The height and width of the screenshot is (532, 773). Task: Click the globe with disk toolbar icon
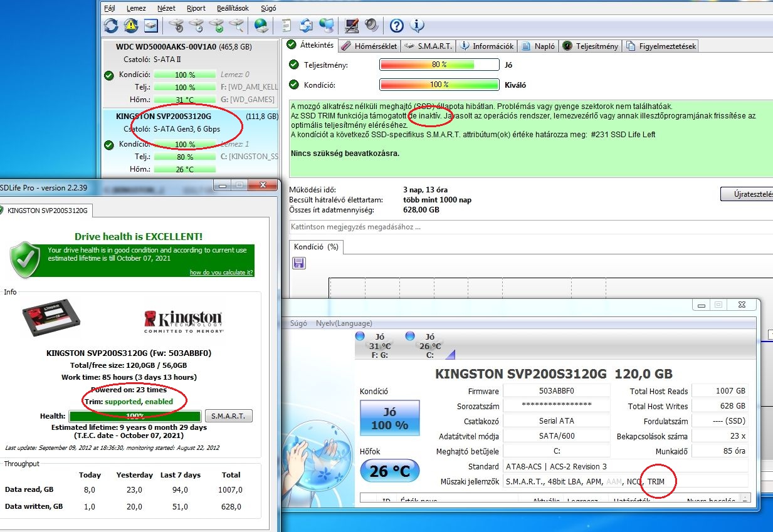261,26
